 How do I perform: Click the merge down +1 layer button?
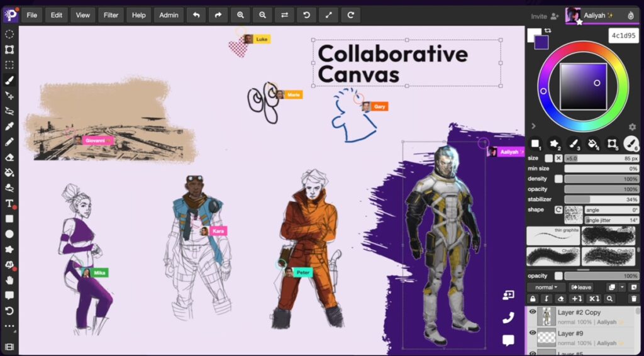pos(577,299)
